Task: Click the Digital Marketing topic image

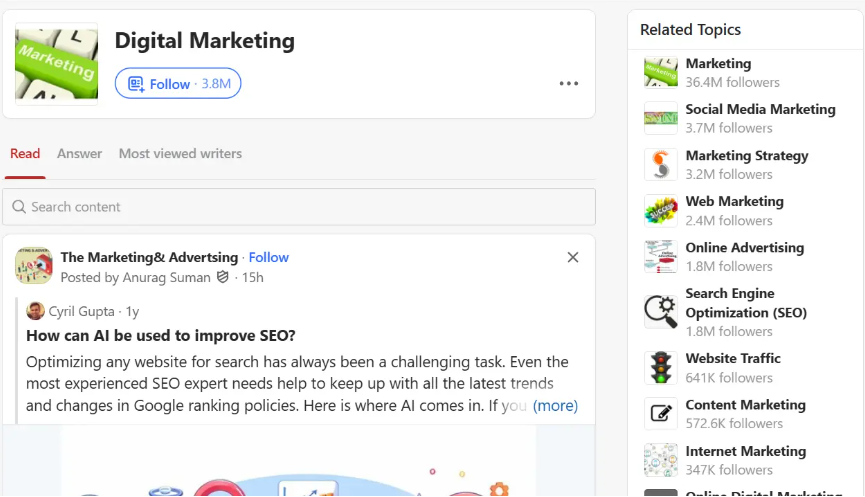Action: pyautogui.click(x=57, y=62)
